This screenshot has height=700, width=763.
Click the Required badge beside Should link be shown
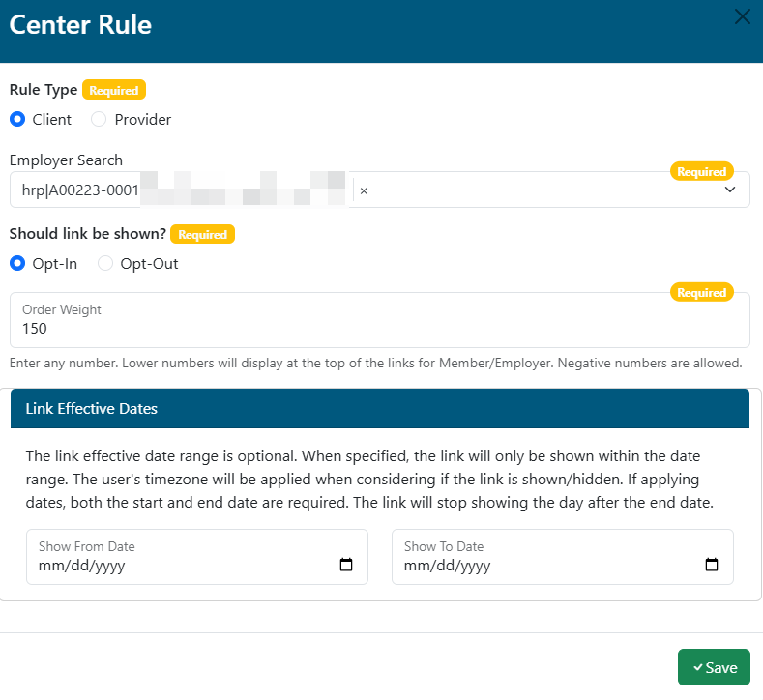[202, 234]
